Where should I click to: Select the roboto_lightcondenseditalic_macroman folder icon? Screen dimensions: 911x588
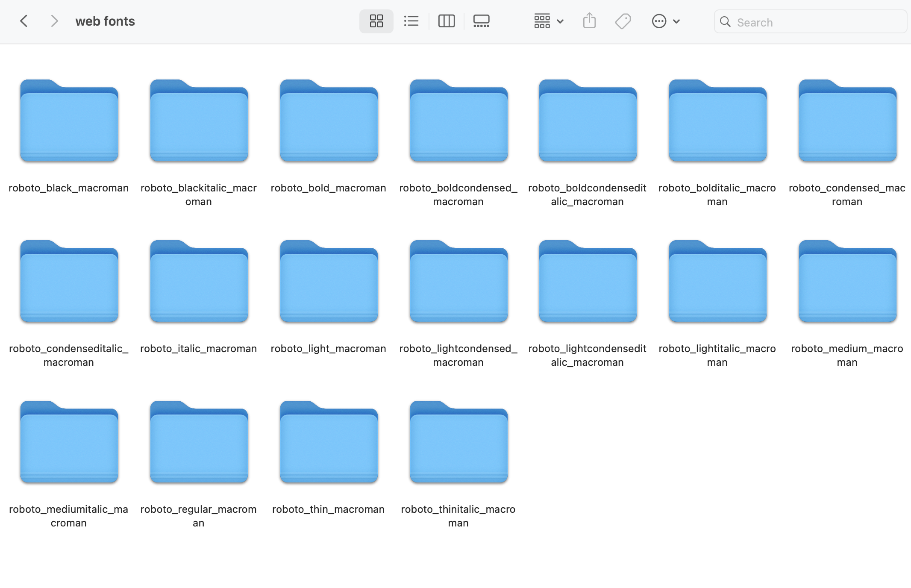588,281
